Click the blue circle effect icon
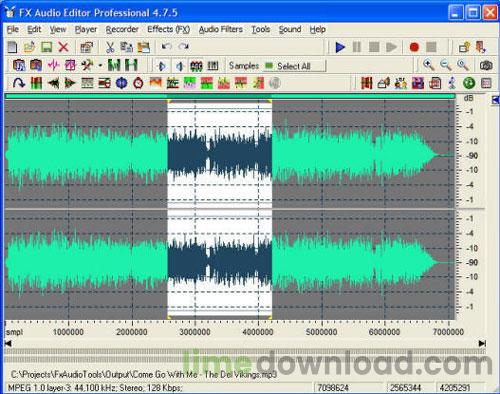The image size is (500, 394). click(x=122, y=83)
